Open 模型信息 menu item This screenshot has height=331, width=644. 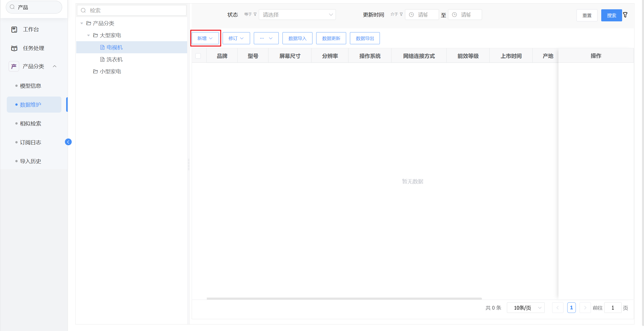coord(30,86)
